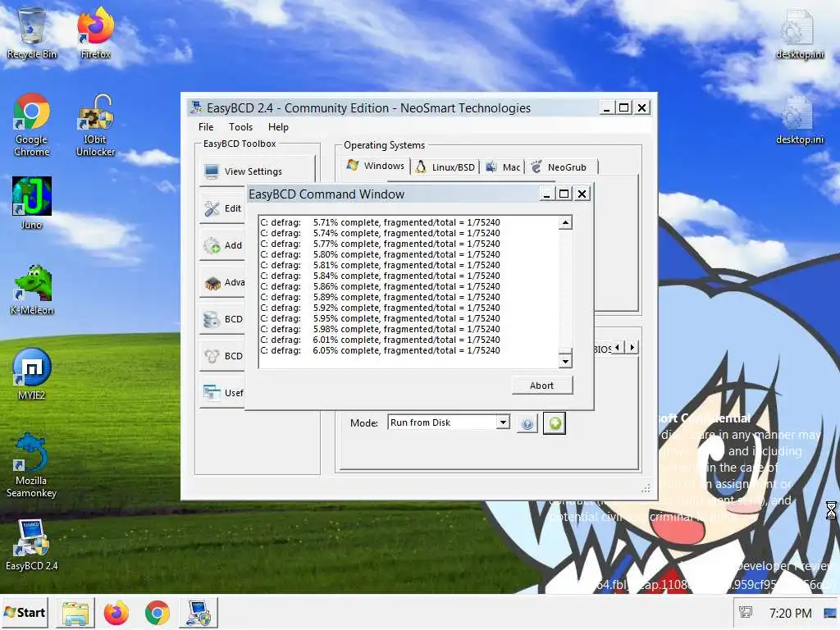Image resolution: width=840 pixels, height=630 pixels.
Task: Minimize the EasyBCD Command Window
Action: point(546,194)
